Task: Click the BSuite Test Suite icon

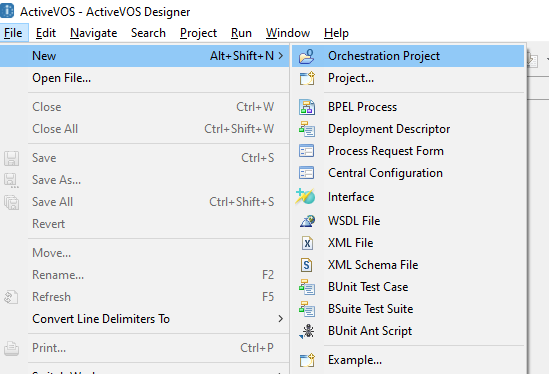Action: coord(307,309)
